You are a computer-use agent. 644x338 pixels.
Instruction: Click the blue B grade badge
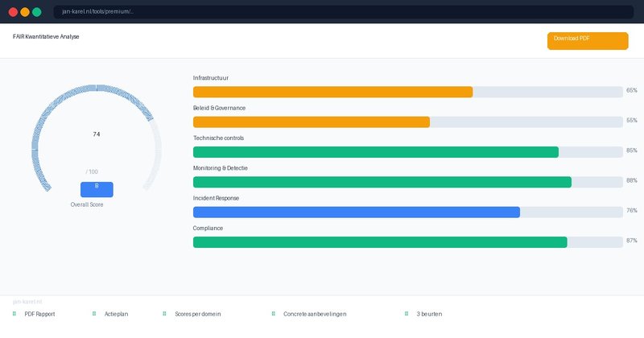[x=97, y=189]
